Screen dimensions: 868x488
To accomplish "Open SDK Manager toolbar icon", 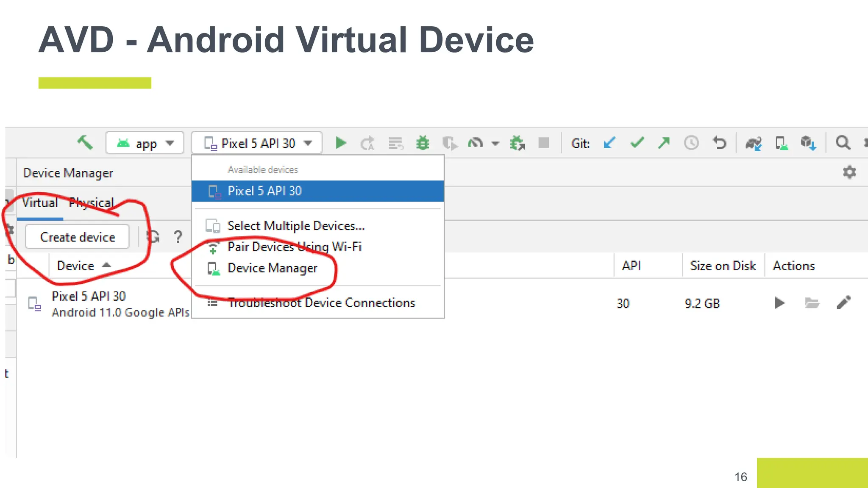I will point(808,143).
